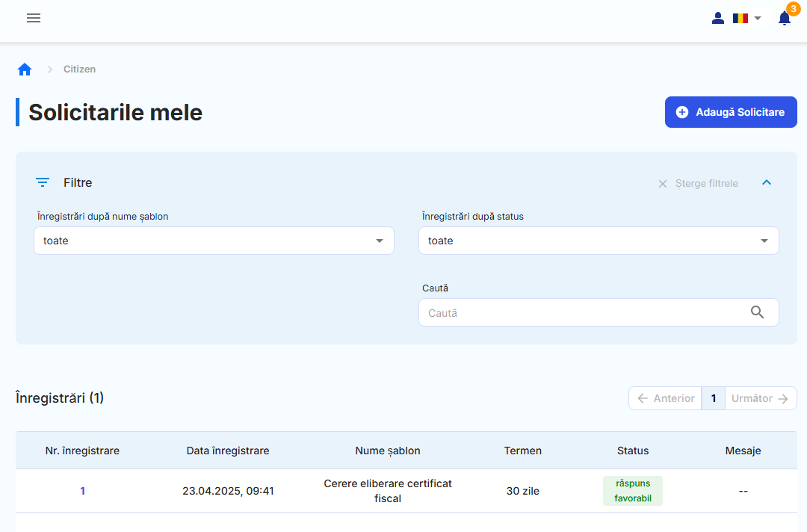Click Șterge filtrele to clear filters

pos(698,184)
